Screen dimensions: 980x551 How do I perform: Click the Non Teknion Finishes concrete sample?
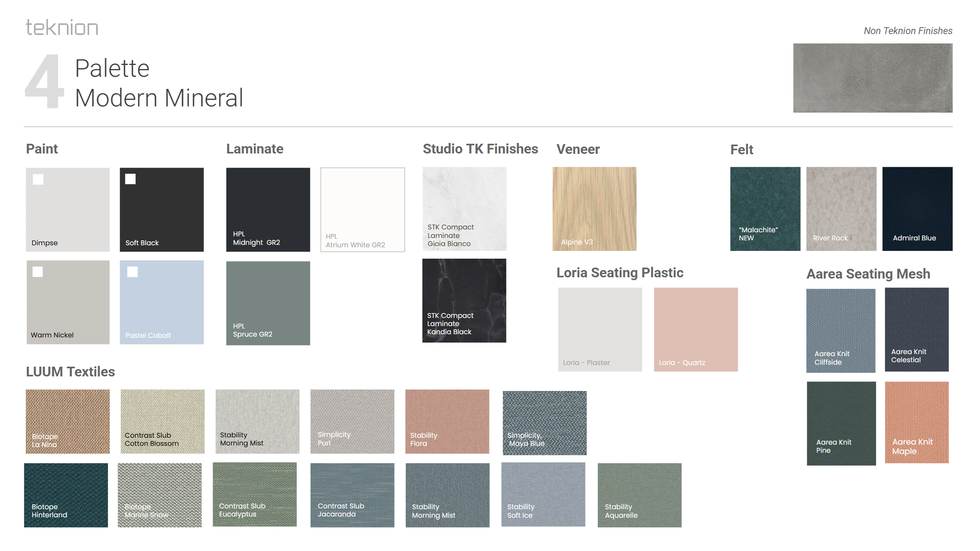pos(873,78)
